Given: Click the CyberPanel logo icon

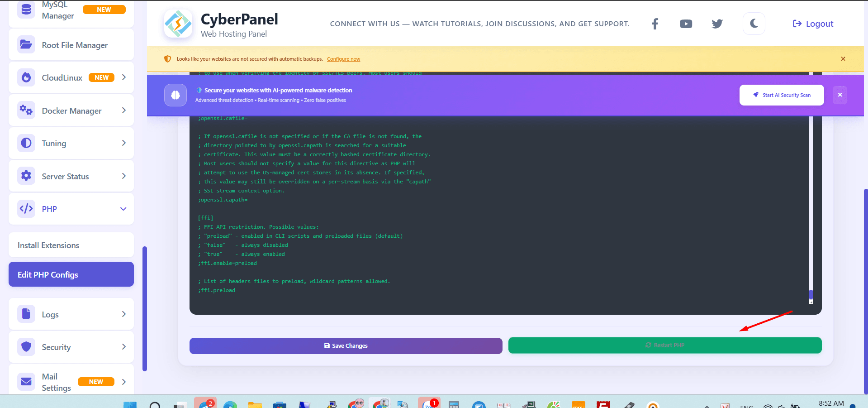Looking at the screenshot, I should click(178, 24).
